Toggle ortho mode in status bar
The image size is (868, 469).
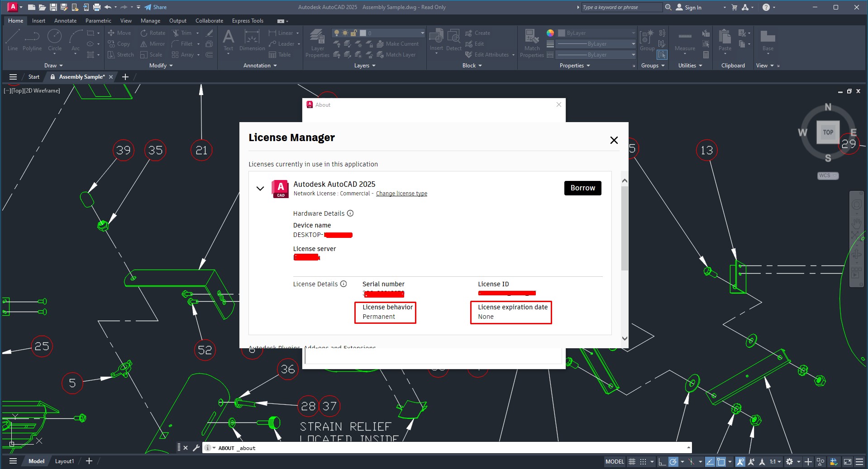pos(662,462)
